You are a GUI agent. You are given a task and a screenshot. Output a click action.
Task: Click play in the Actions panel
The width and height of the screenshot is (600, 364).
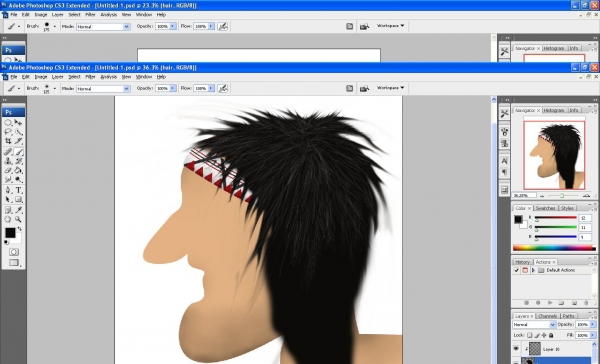[550, 303]
